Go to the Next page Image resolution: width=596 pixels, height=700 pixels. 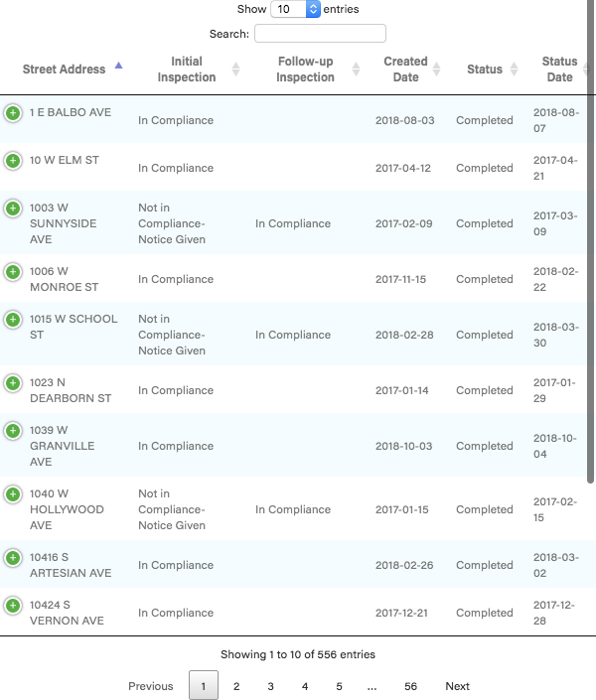tap(457, 686)
